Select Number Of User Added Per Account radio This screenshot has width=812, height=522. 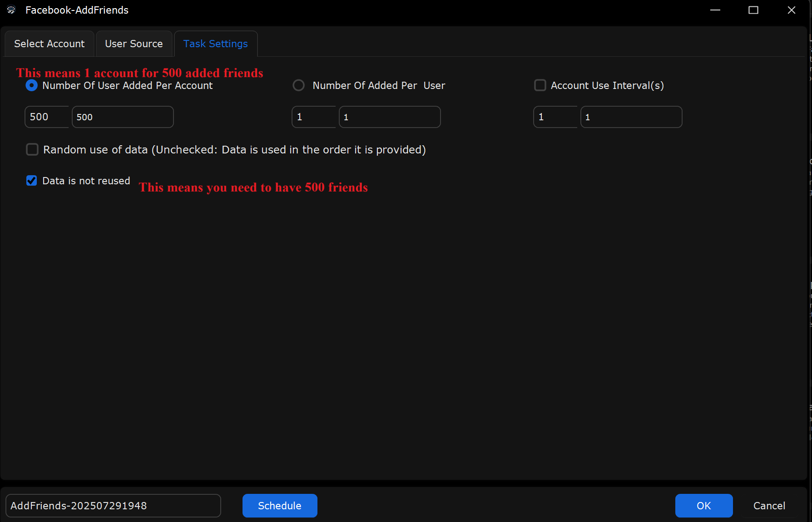point(31,85)
